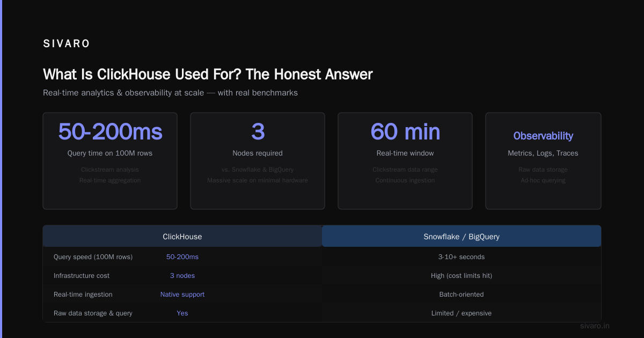Click the 'Batch-oriented' table cell
The image size is (644, 338).
462,295
